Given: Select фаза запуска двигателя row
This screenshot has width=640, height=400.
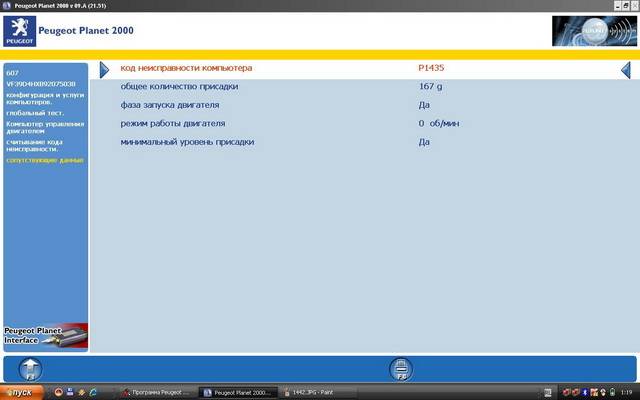Looking at the screenshot, I should (364, 105).
